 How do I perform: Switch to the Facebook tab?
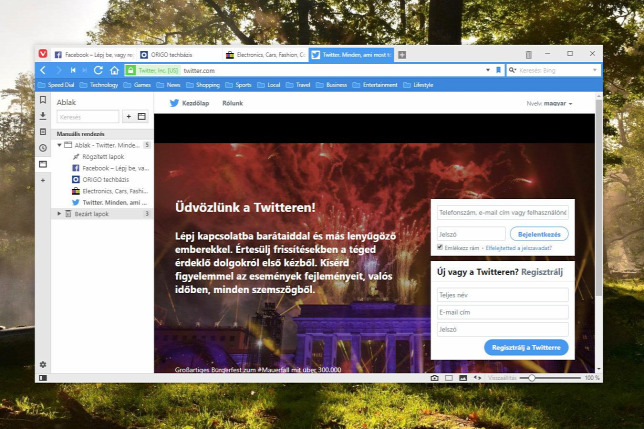pyautogui.click(x=93, y=55)
